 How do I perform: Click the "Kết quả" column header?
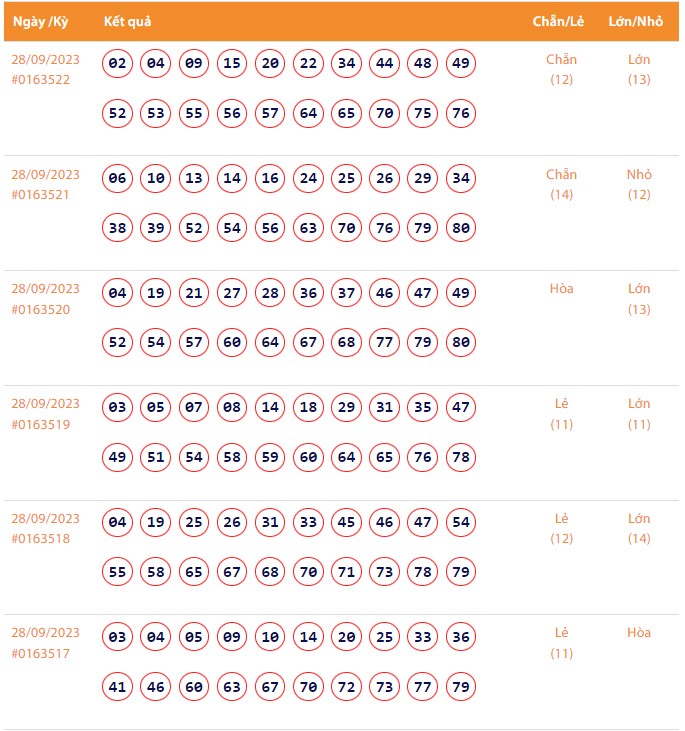127,22
